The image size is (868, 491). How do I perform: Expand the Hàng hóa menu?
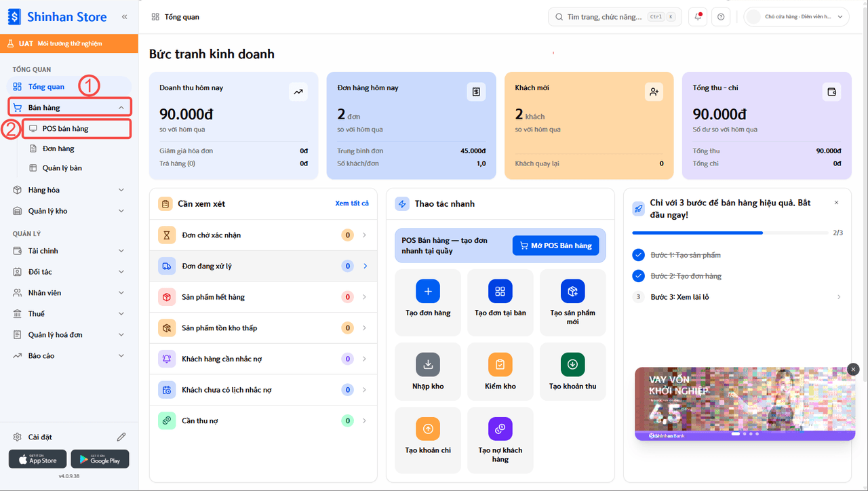[69, 190]
